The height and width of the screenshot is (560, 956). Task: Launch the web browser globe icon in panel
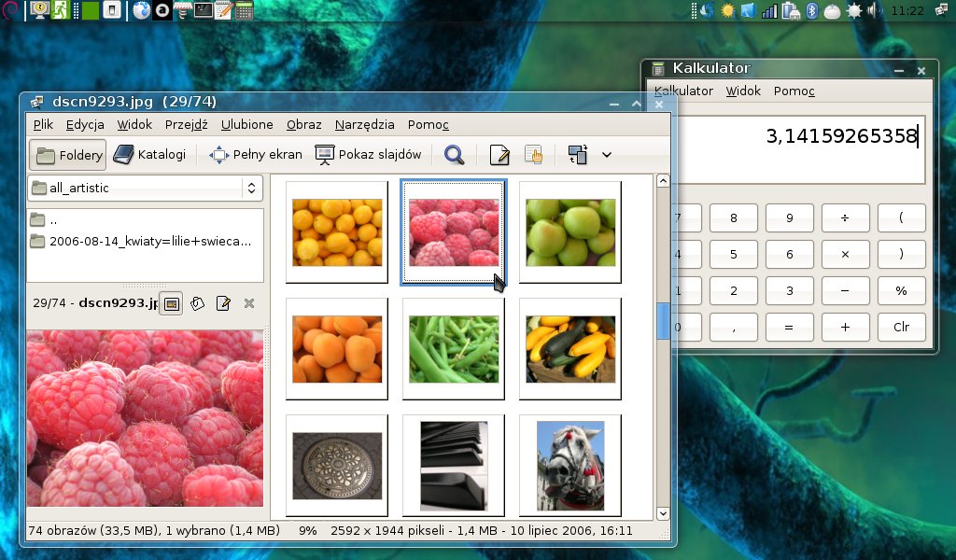(142, 10)
